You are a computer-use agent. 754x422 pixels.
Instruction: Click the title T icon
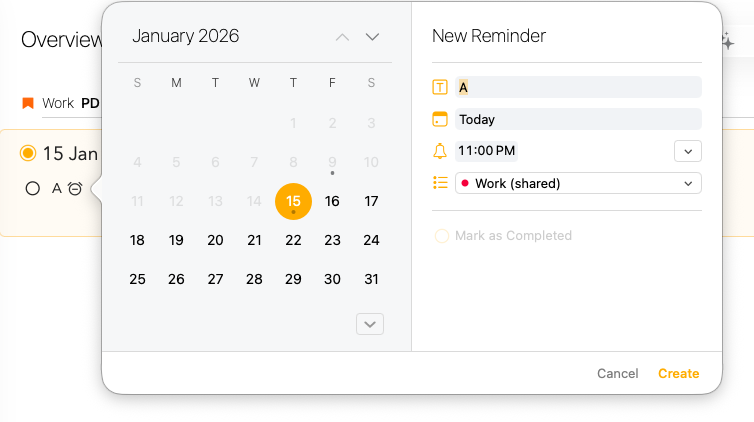pyautogui.click(x=440, y=87)
